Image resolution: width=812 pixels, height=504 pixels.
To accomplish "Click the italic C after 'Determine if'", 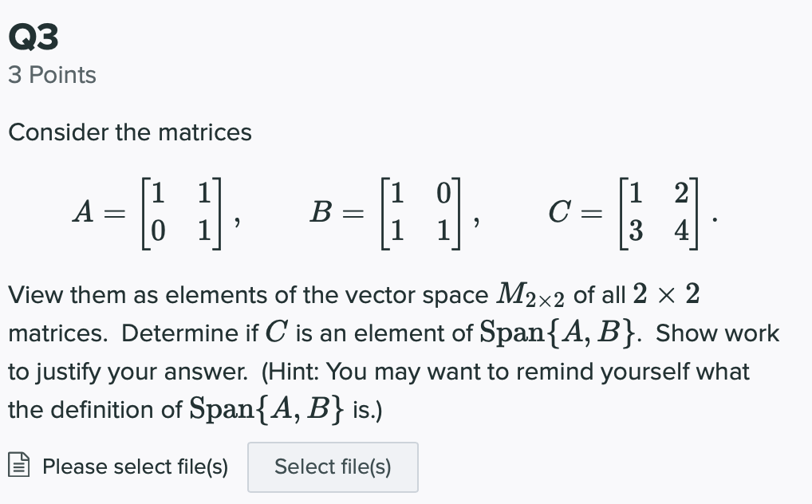I will tap(282, 333).
